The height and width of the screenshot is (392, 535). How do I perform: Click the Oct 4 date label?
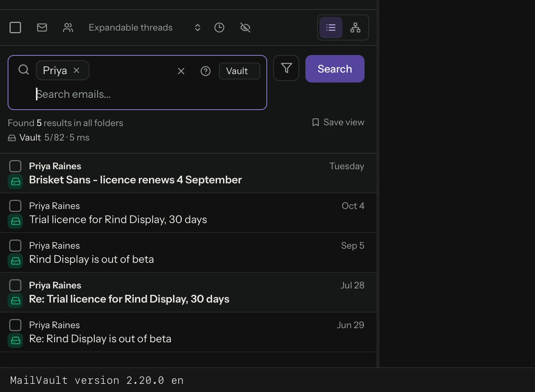353,206
